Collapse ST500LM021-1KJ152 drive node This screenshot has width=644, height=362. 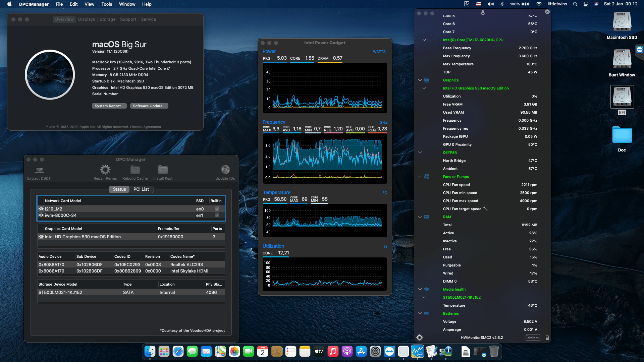click(424, 297)
